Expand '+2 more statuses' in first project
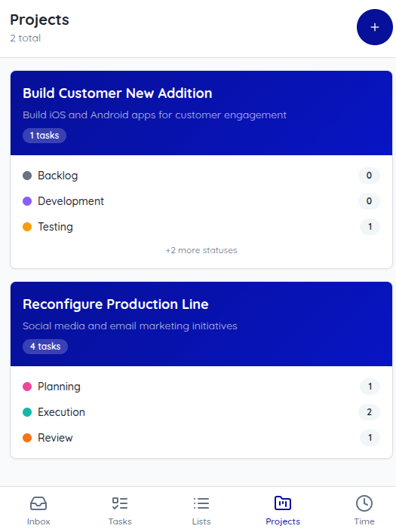Screen dimensions: 396x532 (x=201, y=250)
